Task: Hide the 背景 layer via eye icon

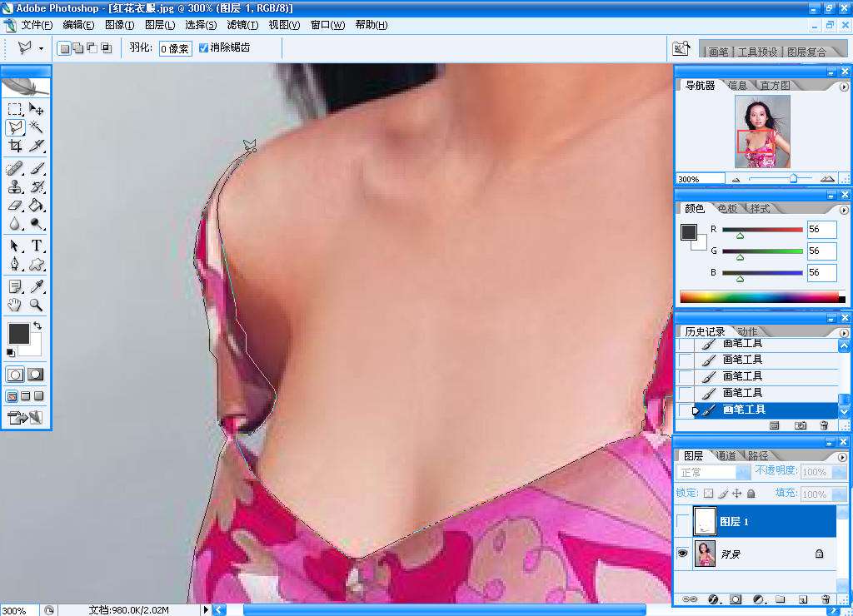Action: tap(683, 553)
